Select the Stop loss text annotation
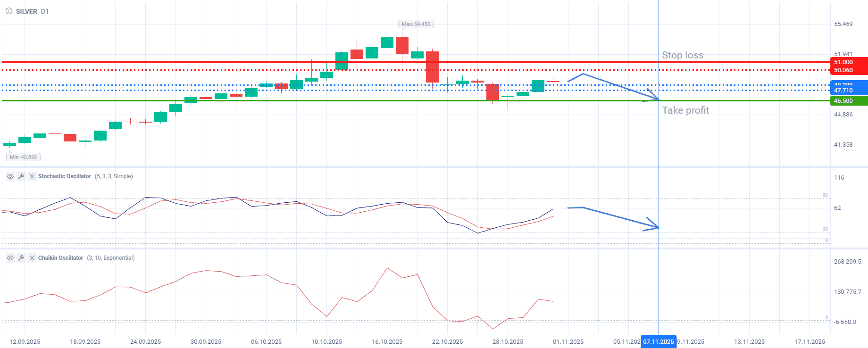This screenshot has width=868, height=348. [682, 55]
